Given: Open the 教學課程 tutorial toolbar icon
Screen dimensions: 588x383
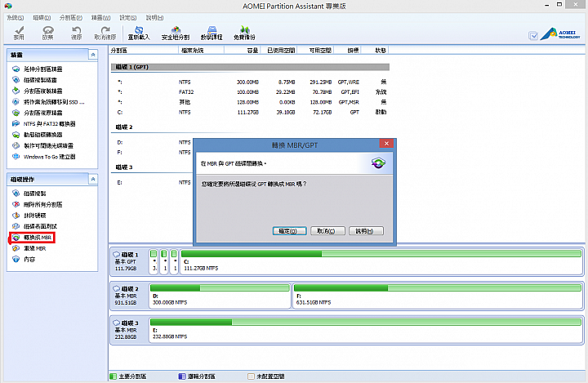Looking at the screenshot, I should pos(212,33).
